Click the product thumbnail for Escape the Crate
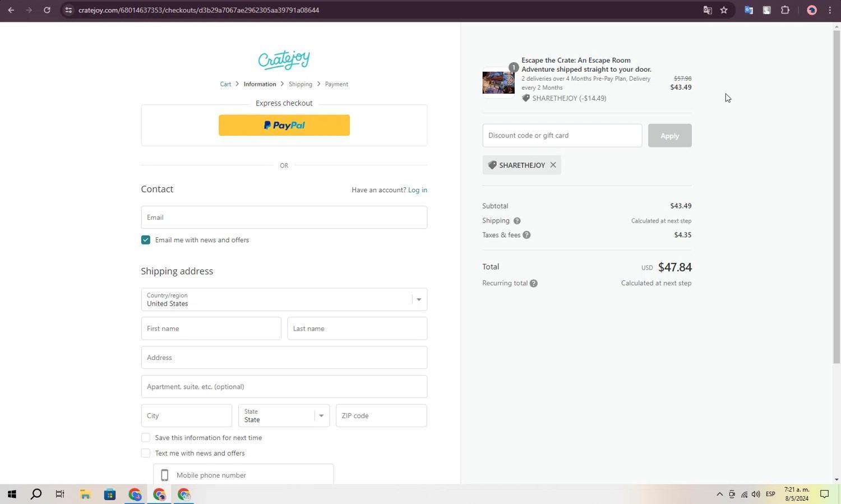 tap(498, 83)
